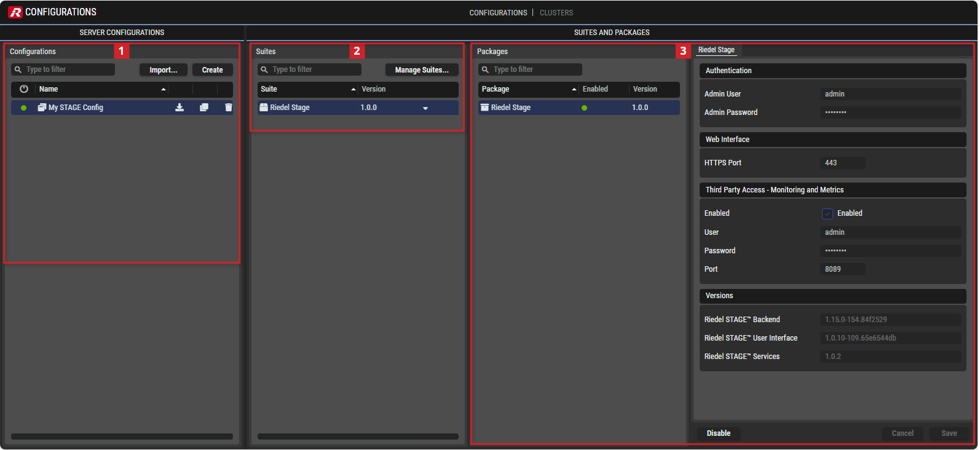Image resolution: width=980 pixels, height=450 pixels.
Task: Click the My STAGE Config stack icon
Action: (42, 108)
